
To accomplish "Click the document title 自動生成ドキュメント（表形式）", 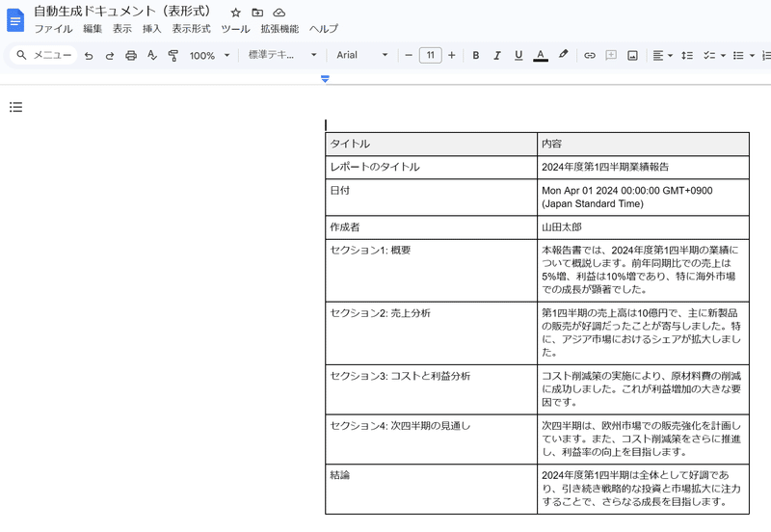I will tap(122, 12).
